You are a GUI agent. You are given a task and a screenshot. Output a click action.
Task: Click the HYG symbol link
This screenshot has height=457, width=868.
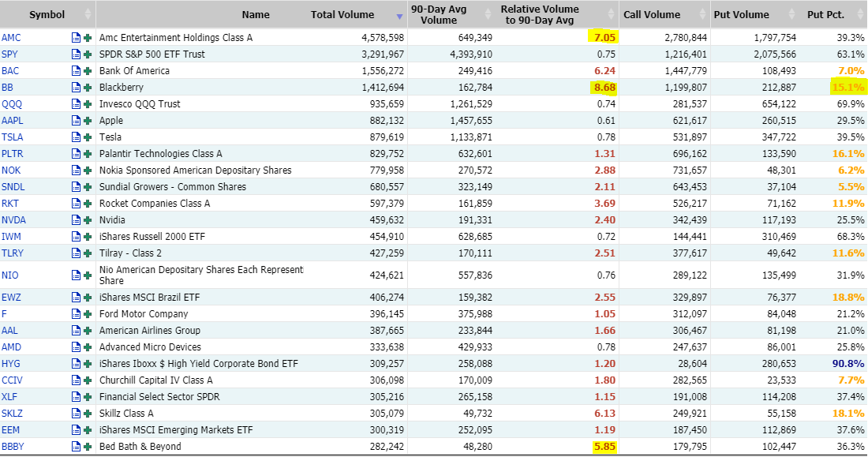coord(10,364)
